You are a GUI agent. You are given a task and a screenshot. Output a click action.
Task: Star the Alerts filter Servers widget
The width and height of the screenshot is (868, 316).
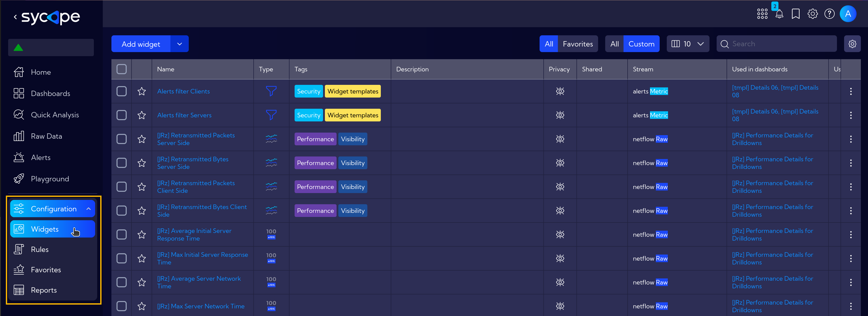pyautogui.click(x=141, y=115)
